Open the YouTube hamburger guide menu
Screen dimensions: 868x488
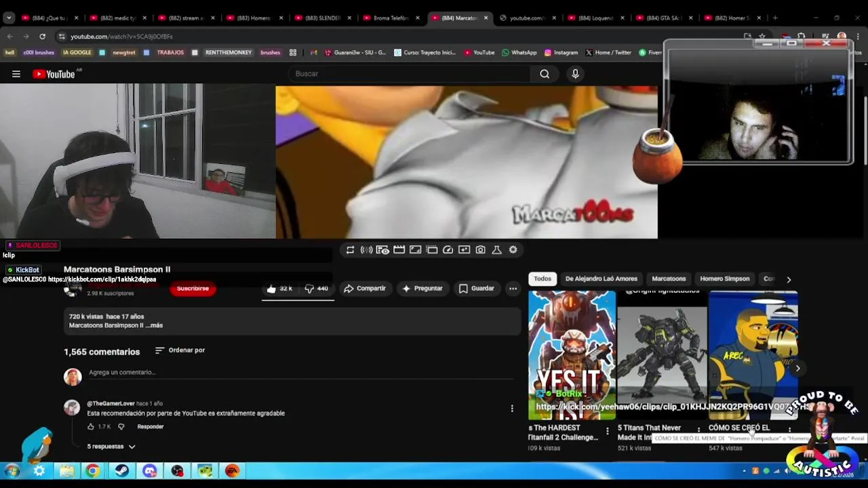click(16, 74)
